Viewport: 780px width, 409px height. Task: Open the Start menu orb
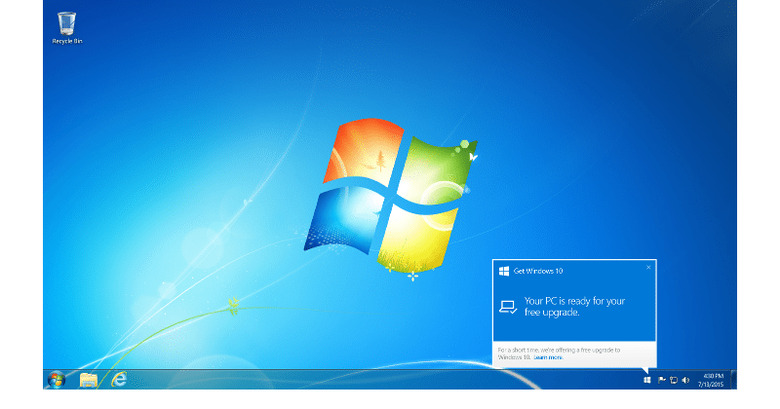tap(56, 380)
